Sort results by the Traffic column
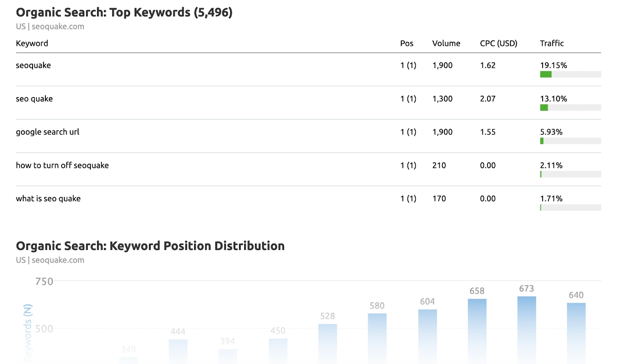The image size is (621, 364). pyautogui.click(x=552, y=43)
